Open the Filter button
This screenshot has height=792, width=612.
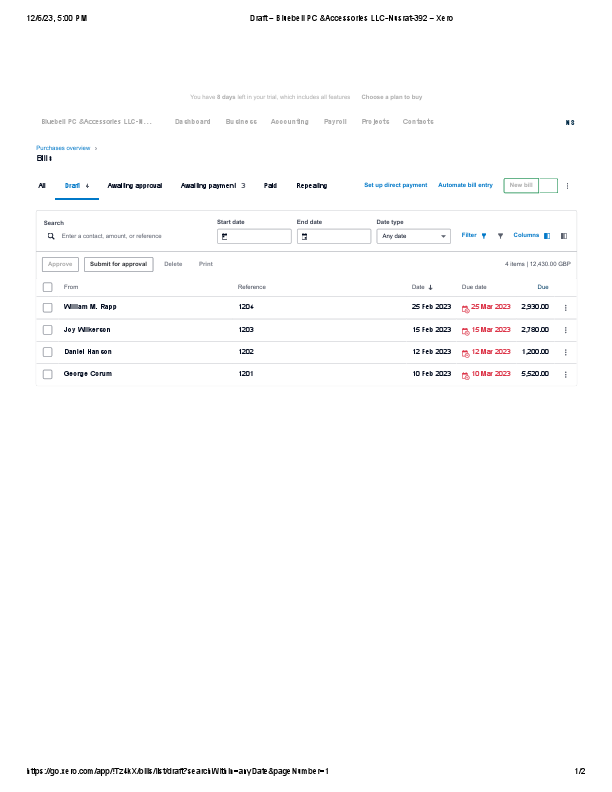[x=474, y=235]
